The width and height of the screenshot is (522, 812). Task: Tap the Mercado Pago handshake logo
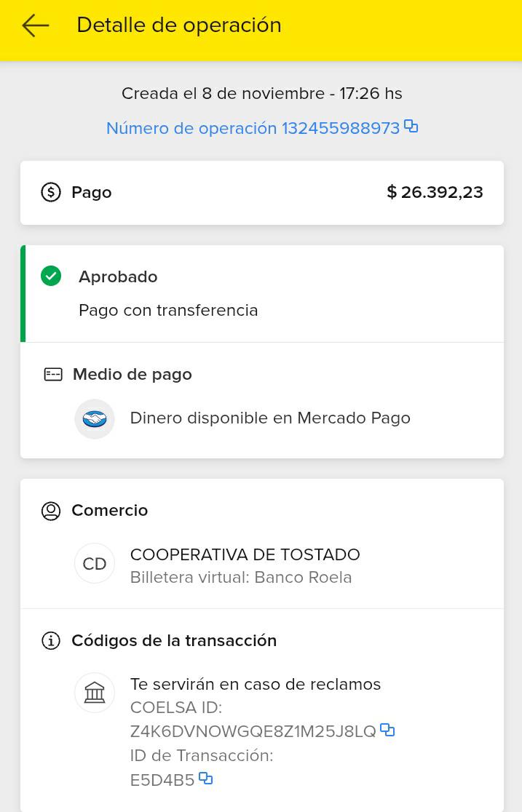pos(95,419)
